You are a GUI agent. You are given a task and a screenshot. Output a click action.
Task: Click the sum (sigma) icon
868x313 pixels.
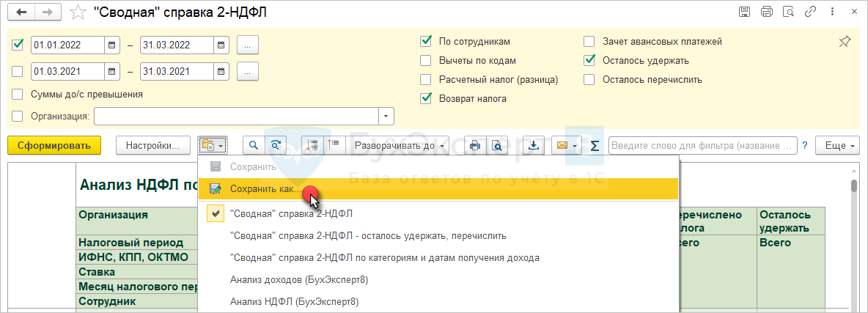595,145
